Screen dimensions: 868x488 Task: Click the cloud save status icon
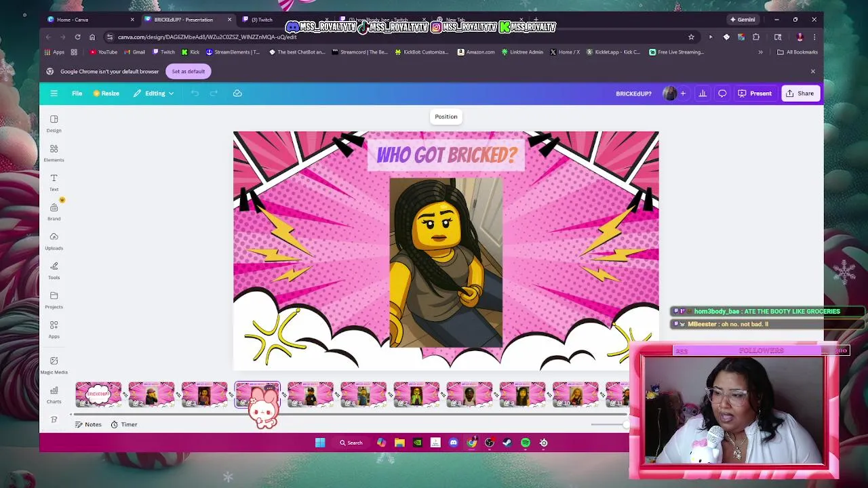coord(237,94)
